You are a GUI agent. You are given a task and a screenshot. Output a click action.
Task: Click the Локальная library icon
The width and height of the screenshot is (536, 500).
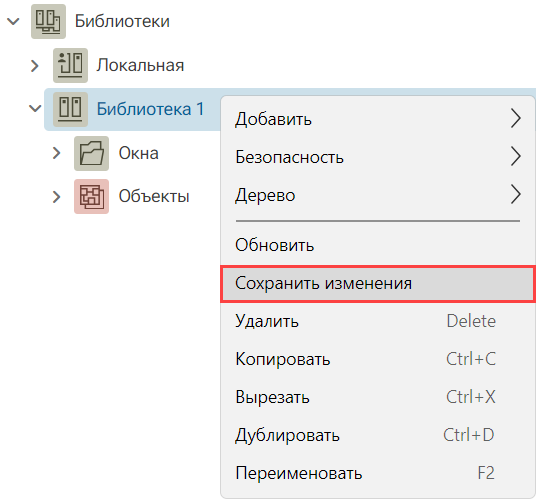click(x=70, y=65)
